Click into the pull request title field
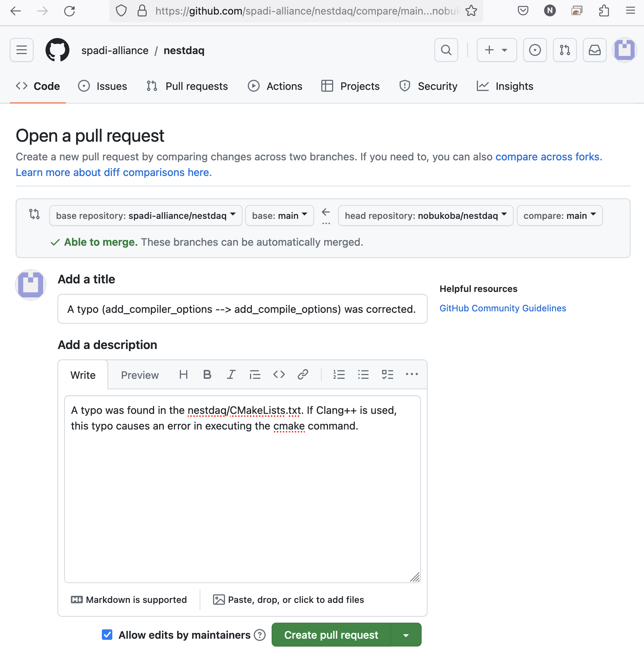The image size is (644, 651). pyautogui.click(x=242, y=309)
